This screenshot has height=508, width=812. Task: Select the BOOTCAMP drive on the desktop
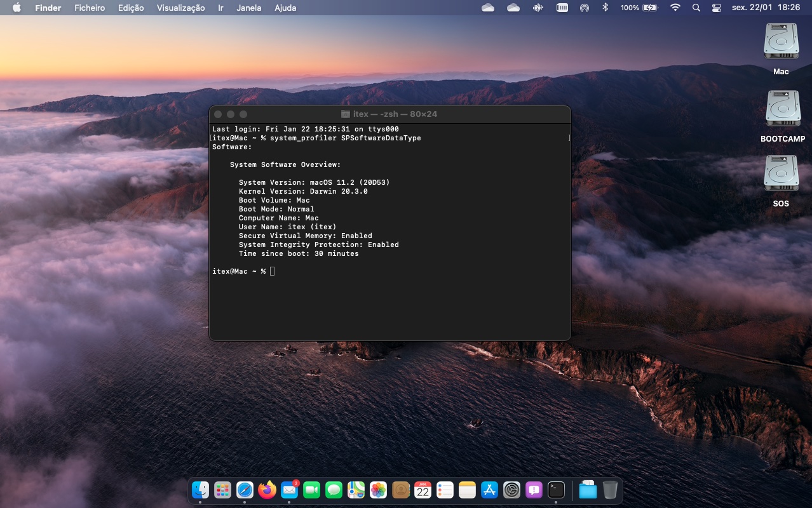pos(782,116)
